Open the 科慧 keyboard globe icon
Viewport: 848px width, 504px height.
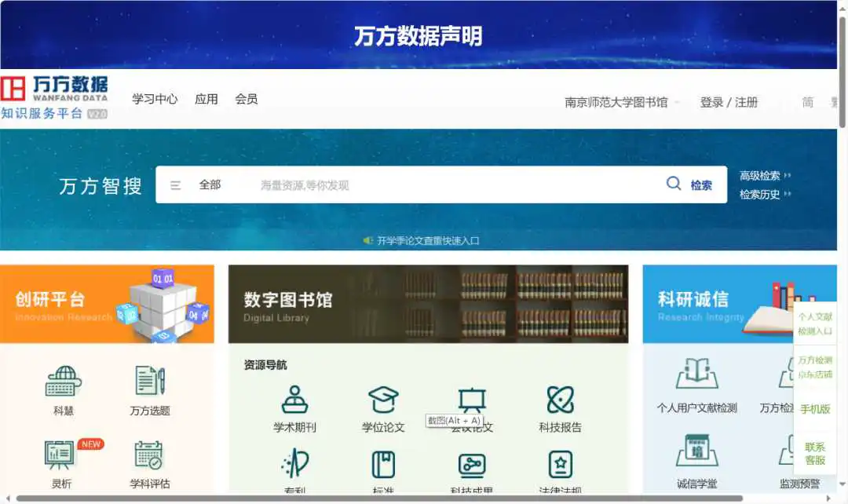tap(64, 382)
